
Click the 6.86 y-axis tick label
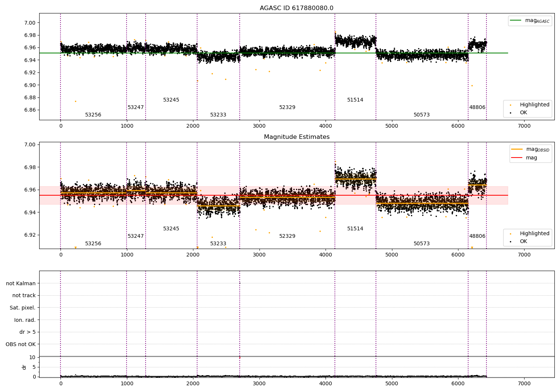point(30,110)
